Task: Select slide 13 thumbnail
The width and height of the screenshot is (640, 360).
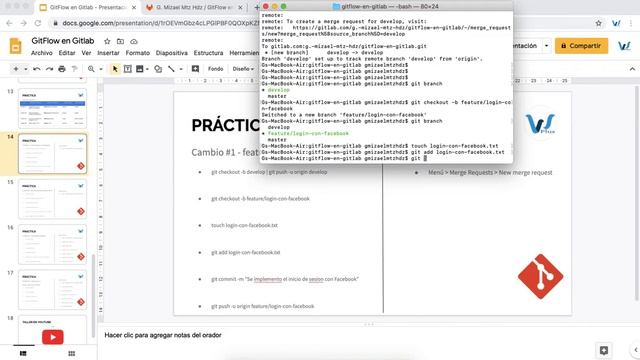Action: click(52, 108)
